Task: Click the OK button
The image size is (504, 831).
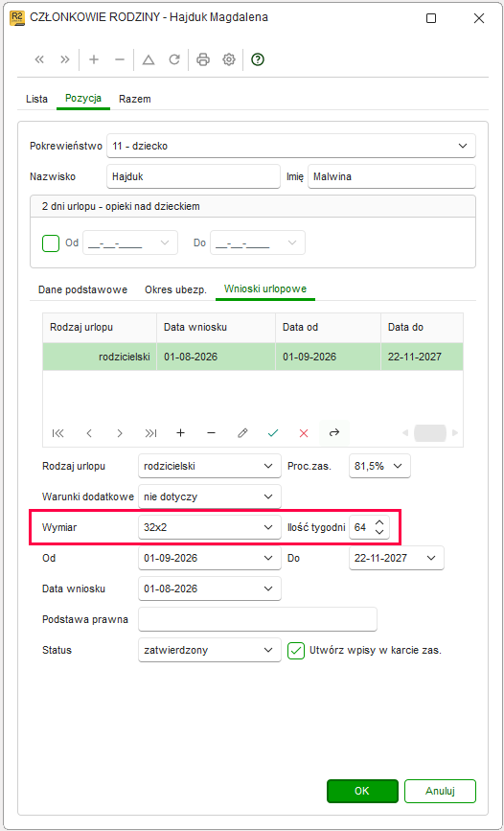Action: (362, 791)
